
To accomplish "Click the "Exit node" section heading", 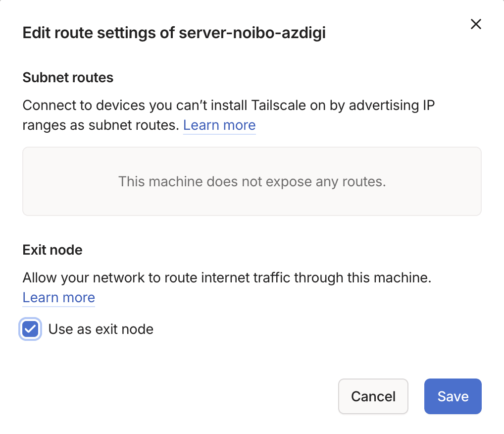I will pyautogui.click(x=52, y=250).
